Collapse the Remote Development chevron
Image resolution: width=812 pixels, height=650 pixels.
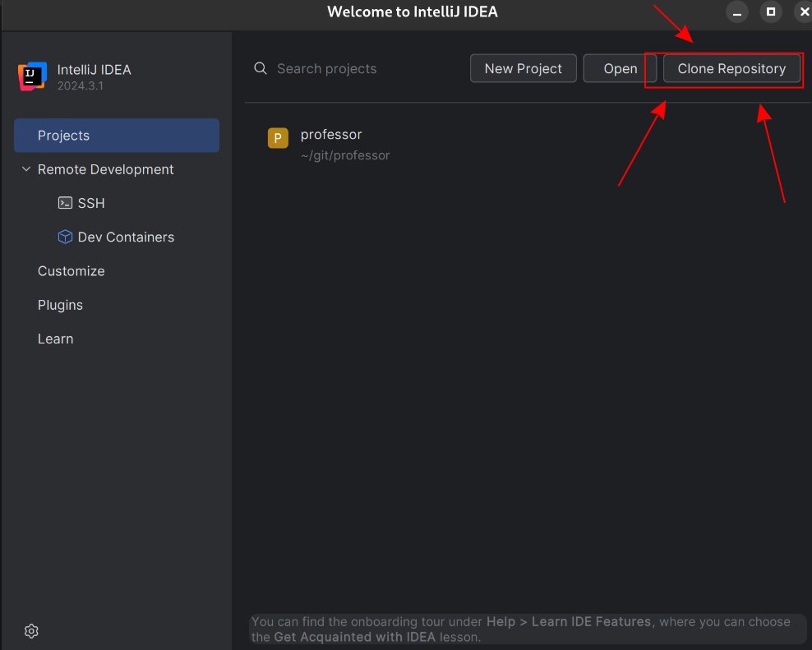pyautogui.click(x=26, y=168)
